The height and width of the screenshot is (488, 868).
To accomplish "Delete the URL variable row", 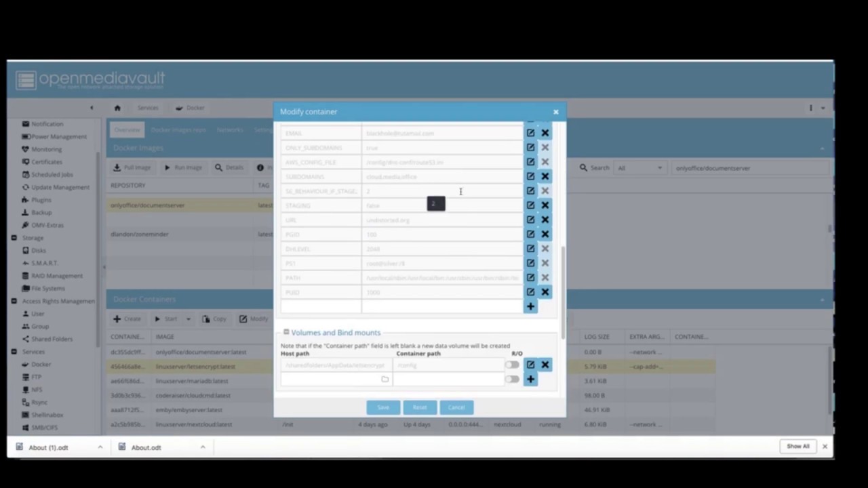I will [x=545, y=220].
